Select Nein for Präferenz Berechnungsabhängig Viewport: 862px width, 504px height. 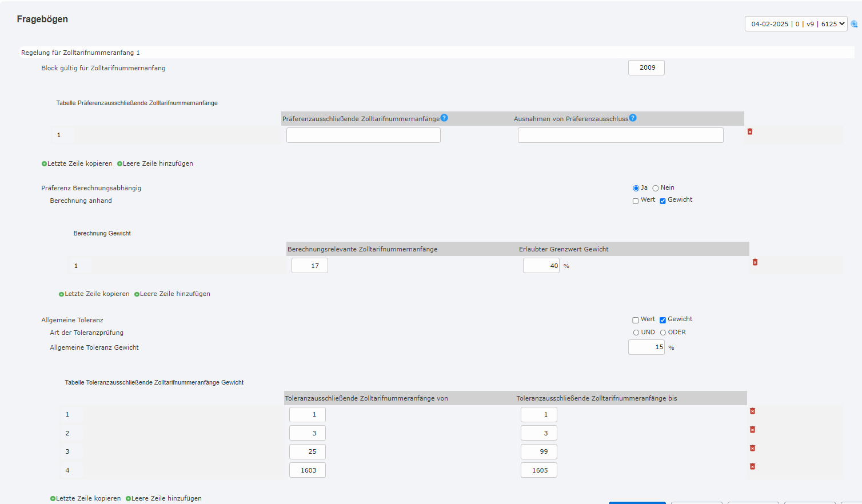click(656, 188)
